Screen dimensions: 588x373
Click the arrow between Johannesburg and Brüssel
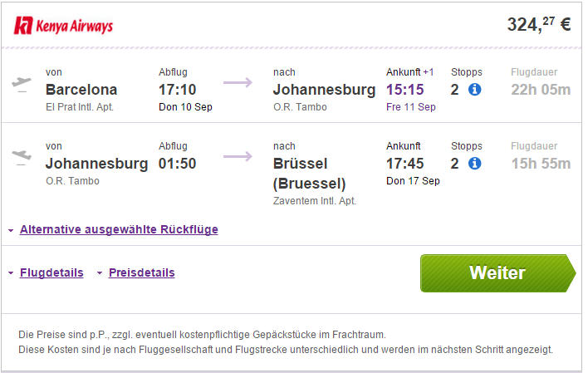(x=238, y=156)
